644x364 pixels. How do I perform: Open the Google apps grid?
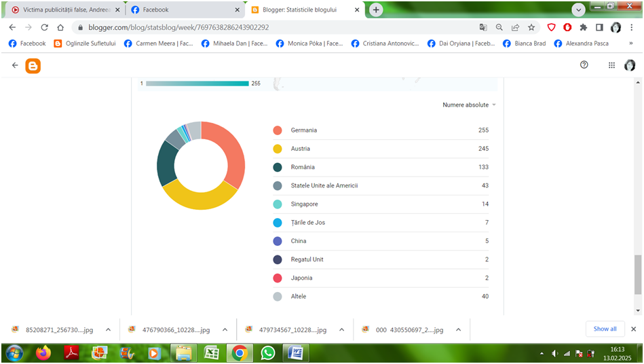[611, 65]
